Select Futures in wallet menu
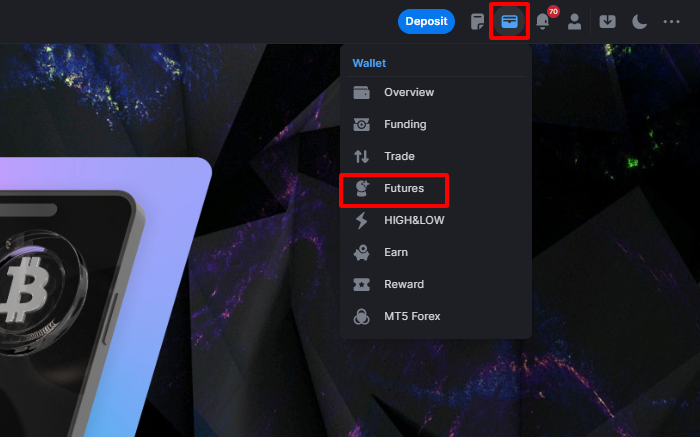 click(436, 188)
